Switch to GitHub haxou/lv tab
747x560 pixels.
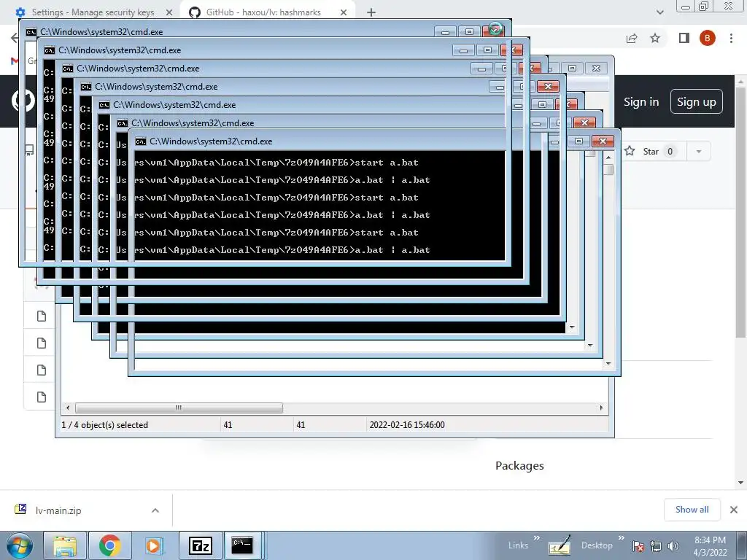pos(263,12)
